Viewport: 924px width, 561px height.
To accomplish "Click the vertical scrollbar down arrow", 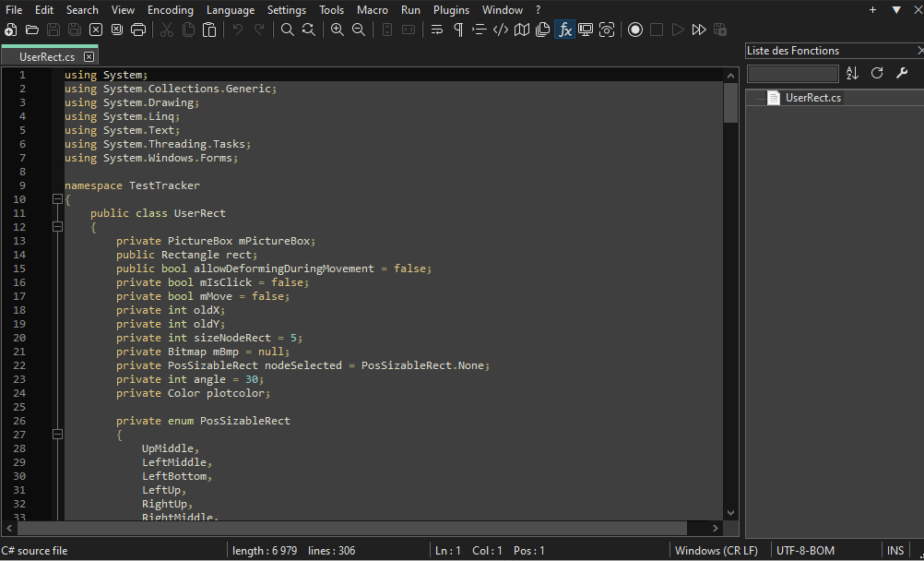I will 730,513.
